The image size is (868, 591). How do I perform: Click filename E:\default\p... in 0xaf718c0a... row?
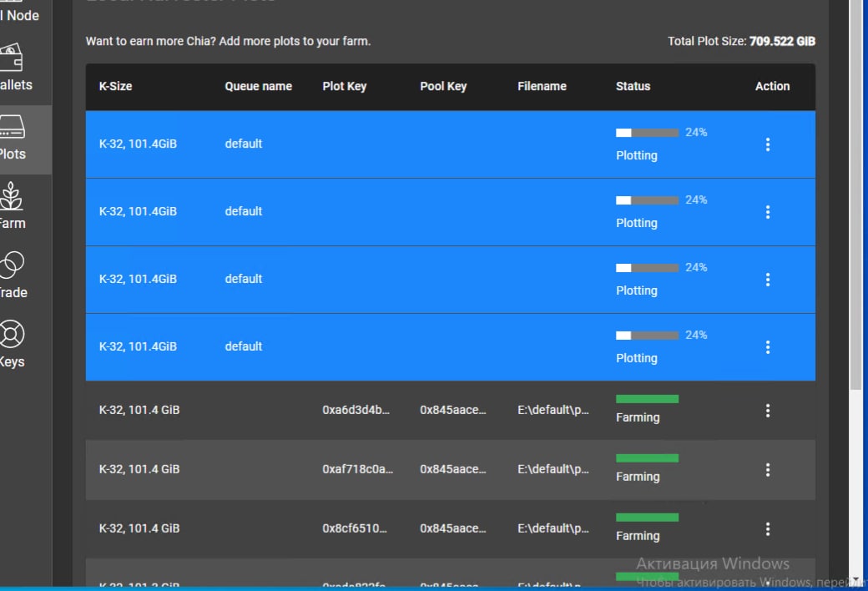click(x=553, y=469)
